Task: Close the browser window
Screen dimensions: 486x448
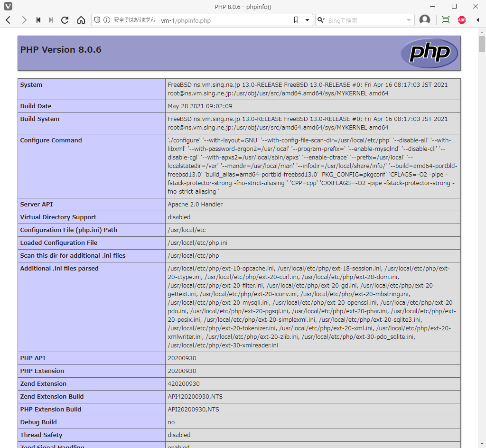Action: point(476,6)
